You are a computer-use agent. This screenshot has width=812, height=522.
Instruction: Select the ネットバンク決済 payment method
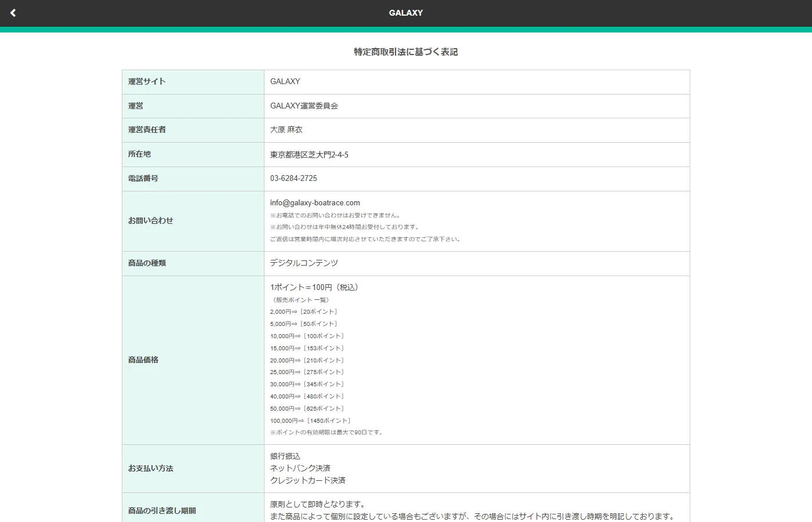click(x=300, y=469)
